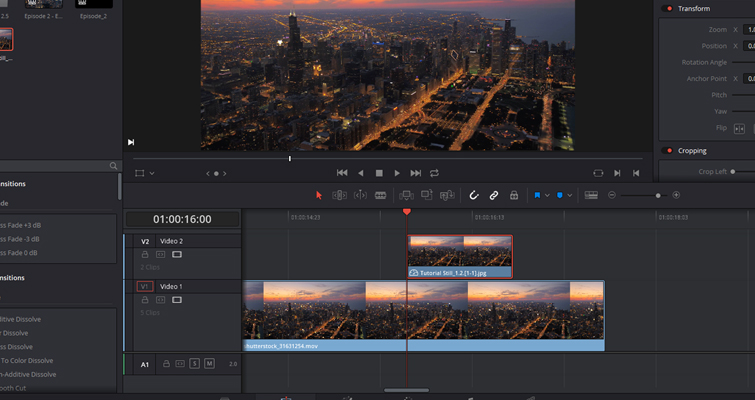The image size is (755, 400).
Task: Click the 01:00:16:00 timecode field
Action: click(182, 219)
